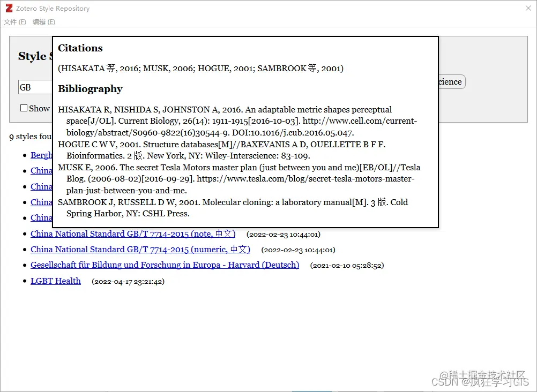Open the Gesellschaft für Bildung und Forschung in Europa style

165,265
